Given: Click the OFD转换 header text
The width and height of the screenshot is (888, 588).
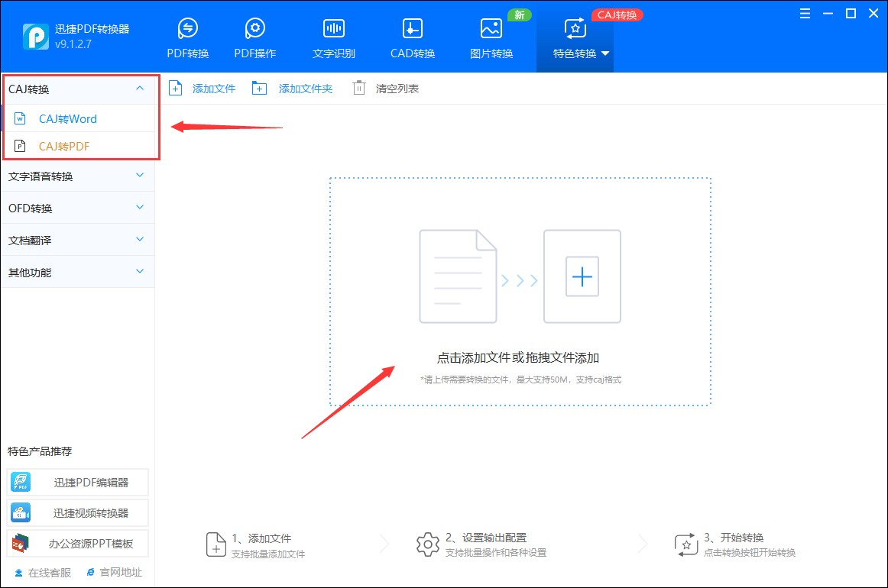Looking at the screenshot, I should (x=31, y=208).
